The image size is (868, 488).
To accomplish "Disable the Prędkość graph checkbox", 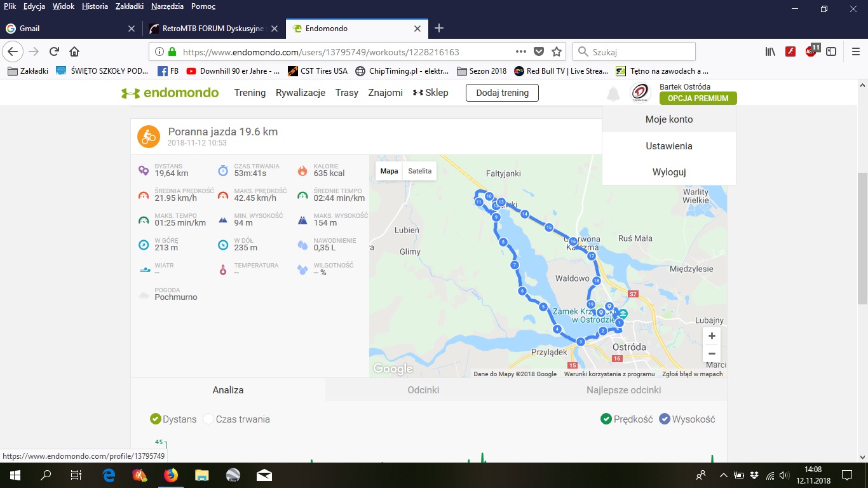I will [606, 419].
